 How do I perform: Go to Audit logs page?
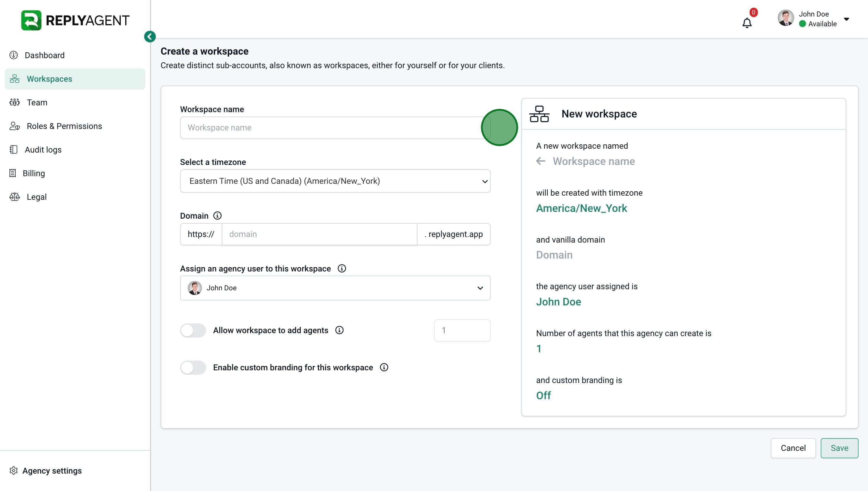pyautogui.click(x=43, y=150)
